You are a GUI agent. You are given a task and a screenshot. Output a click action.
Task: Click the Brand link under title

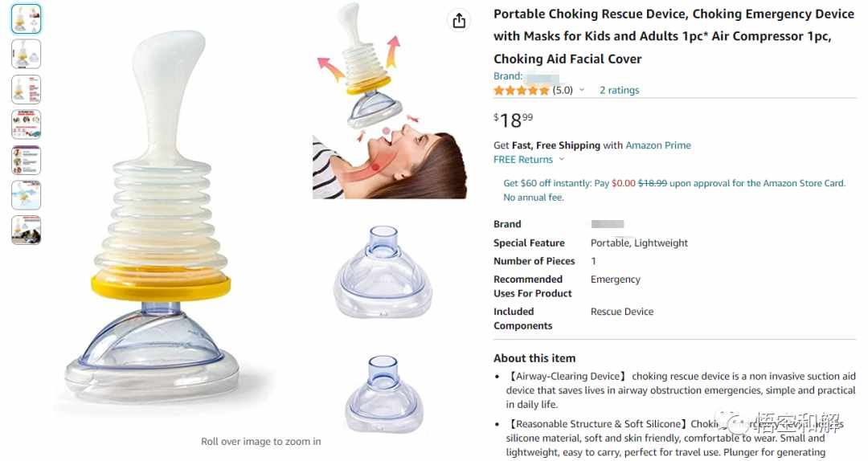tap(526, 76)
